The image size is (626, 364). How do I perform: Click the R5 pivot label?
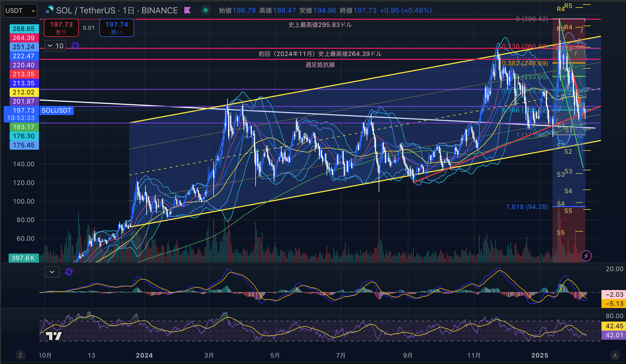click(568, 6)
